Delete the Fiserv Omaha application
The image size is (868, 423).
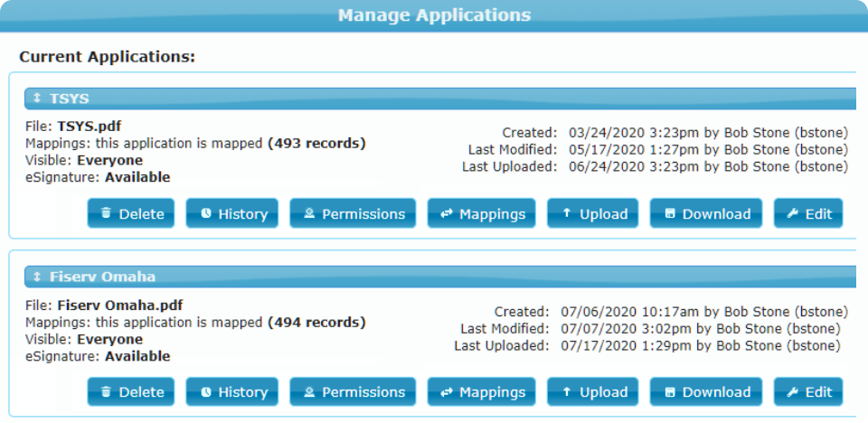point(130,392)
